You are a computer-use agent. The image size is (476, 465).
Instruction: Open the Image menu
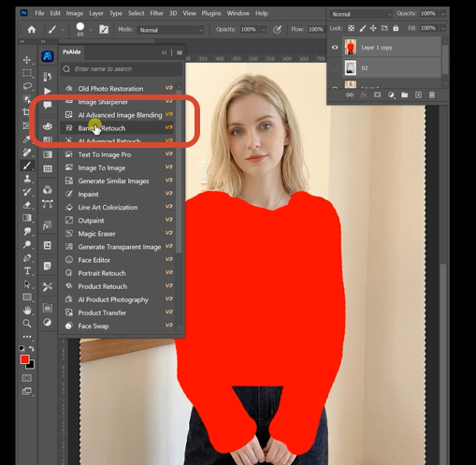75,13
